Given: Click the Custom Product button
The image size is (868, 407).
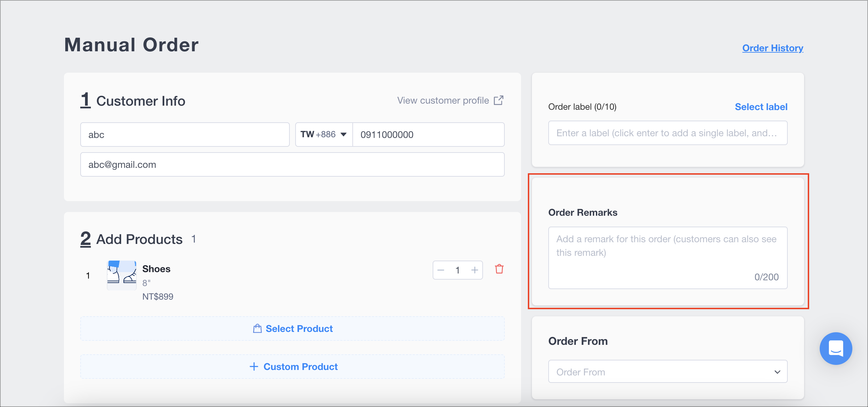Looking at the screenshot, I should (x=293, y=367).
